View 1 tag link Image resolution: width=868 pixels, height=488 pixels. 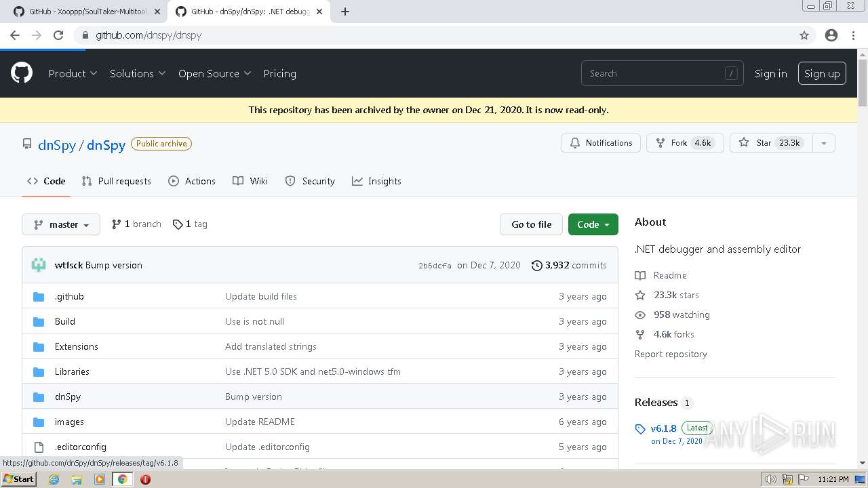190,224
